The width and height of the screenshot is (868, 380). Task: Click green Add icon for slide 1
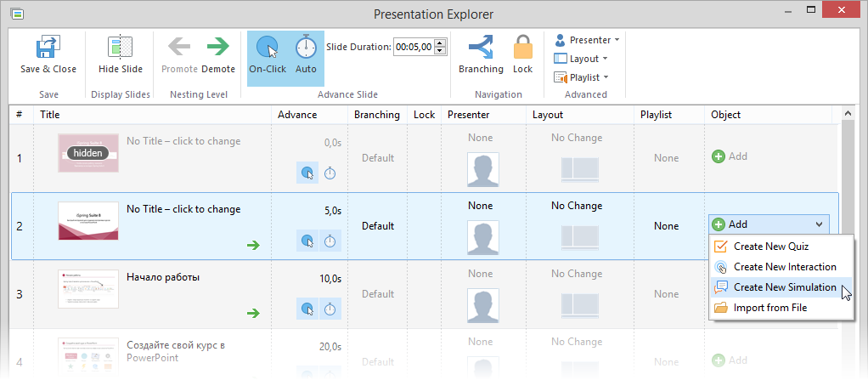click(718, 157)
